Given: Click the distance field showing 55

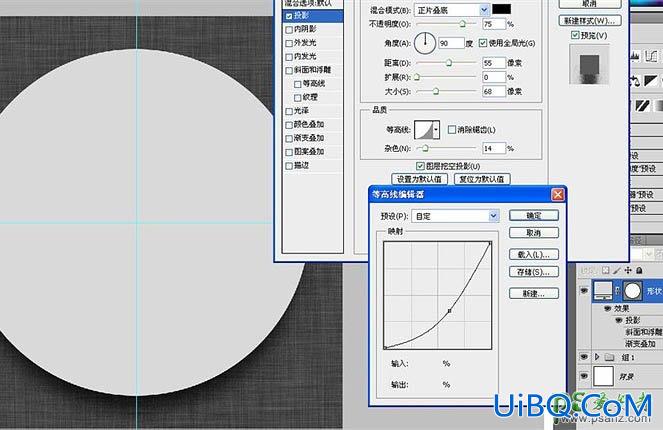Looking at the screenshot, I should pos(494,63).
